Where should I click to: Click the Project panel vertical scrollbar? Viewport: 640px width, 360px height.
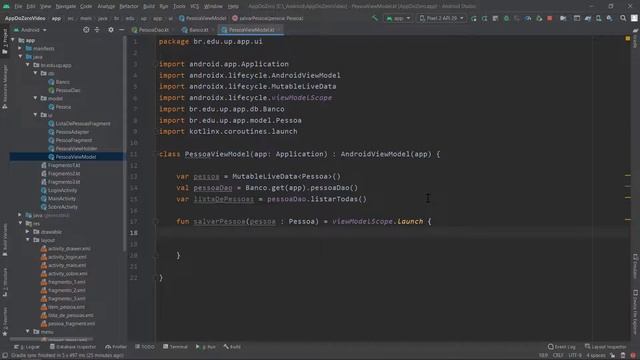(x=124, y=145)
